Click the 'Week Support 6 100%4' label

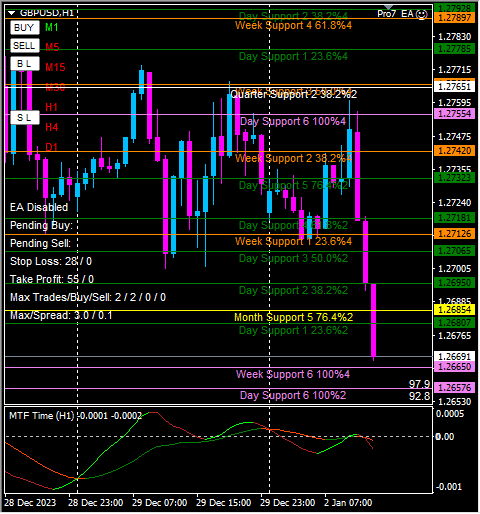click(x=293, y=374)
